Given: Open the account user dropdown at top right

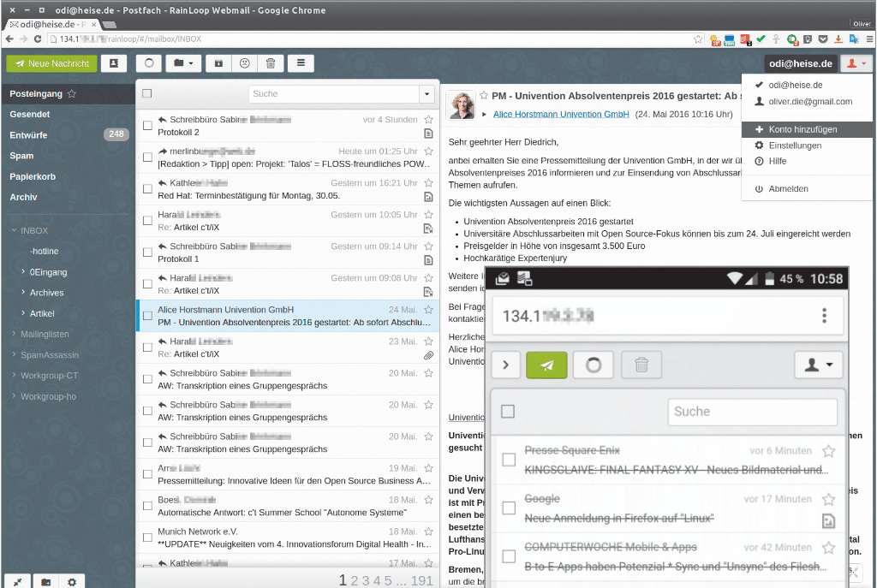Looking at the screenshot, I should click(856, 63).
